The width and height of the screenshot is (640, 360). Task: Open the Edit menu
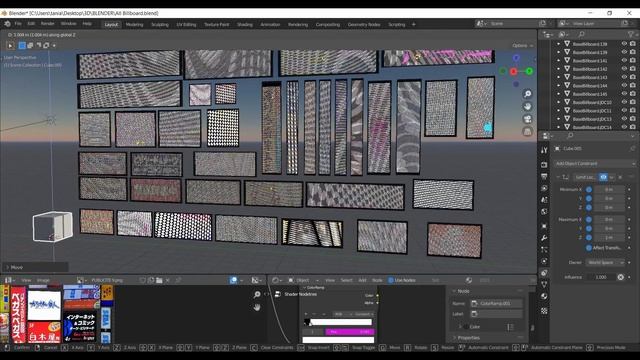[31, 24]
